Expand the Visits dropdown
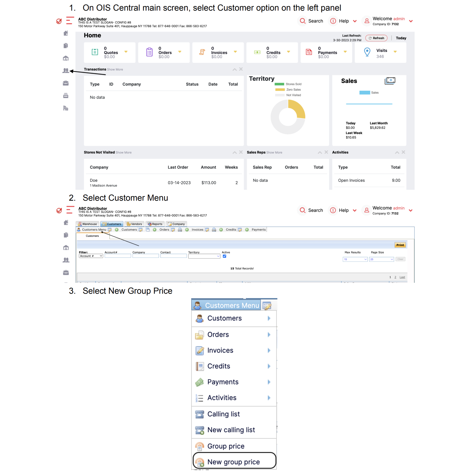 coord(395,52)
